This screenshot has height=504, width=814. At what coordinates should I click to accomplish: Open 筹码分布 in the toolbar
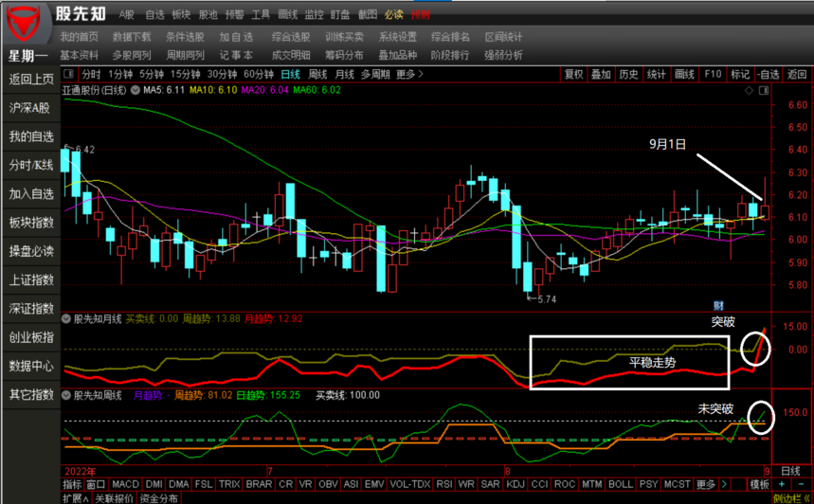(344, 55)
